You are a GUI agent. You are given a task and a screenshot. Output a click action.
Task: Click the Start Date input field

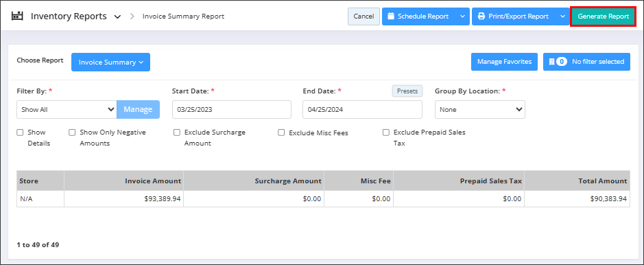pos(232,110)
